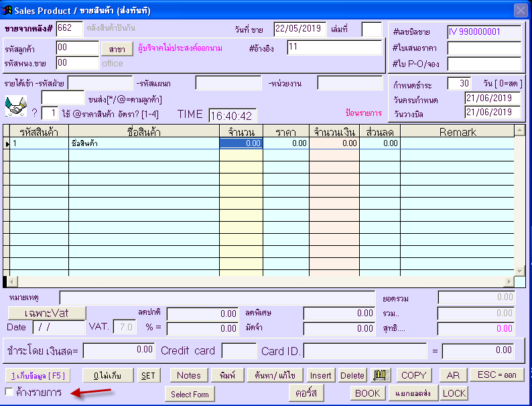532x406 pixels.
Task: Click the handshake icon
Action: point(15,105)
